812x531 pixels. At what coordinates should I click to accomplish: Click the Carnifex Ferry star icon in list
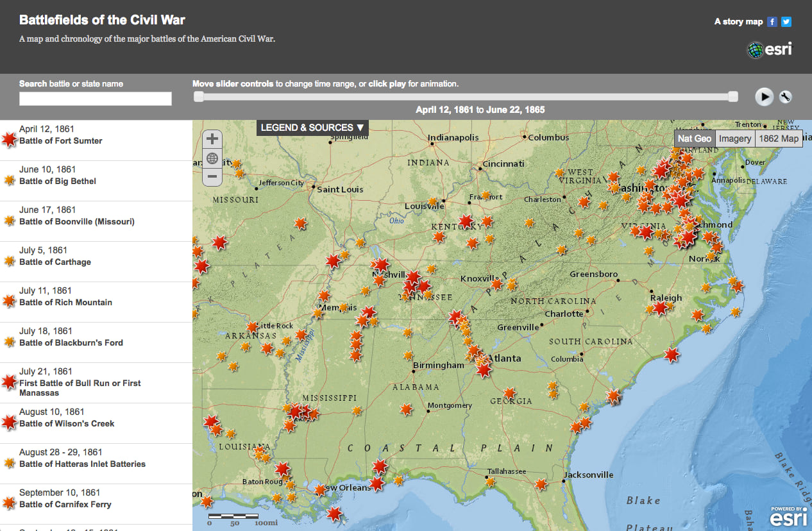pos(9,503)
